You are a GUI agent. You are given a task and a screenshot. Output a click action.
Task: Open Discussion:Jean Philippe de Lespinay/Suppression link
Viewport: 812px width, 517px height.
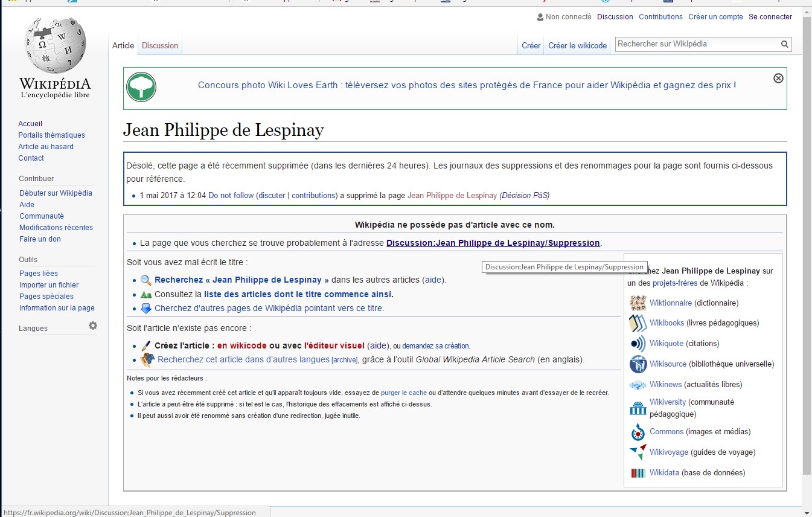point(493,243)
